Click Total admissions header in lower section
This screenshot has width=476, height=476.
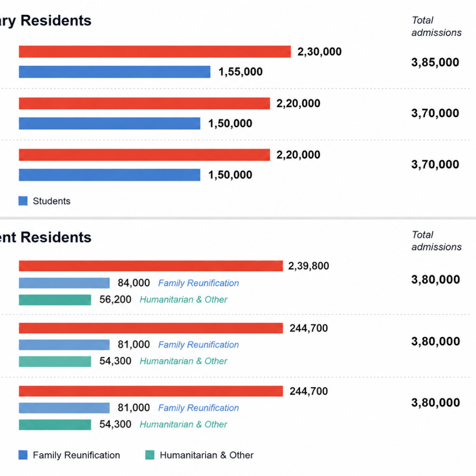(x=436, y=241)
